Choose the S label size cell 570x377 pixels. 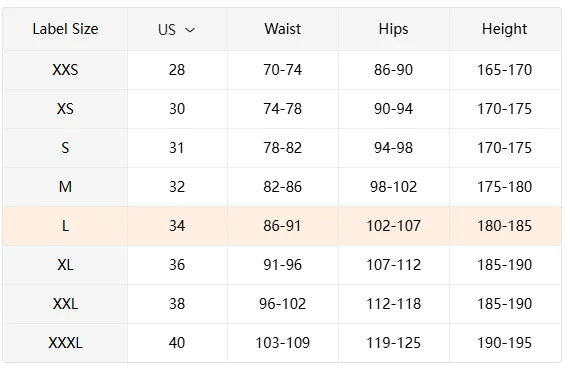(65, 148)
